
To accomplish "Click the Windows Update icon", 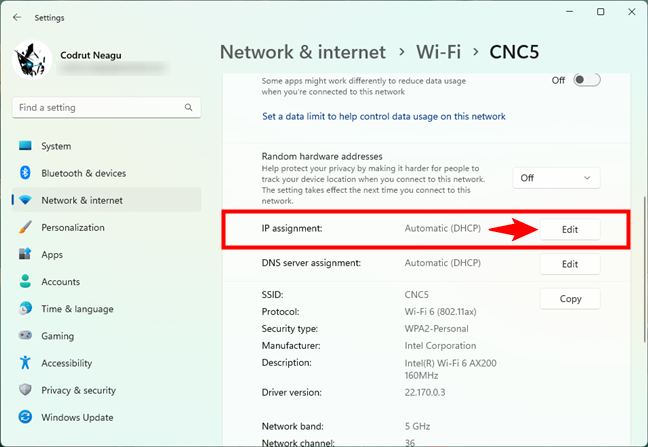I will tap(25, 417).
